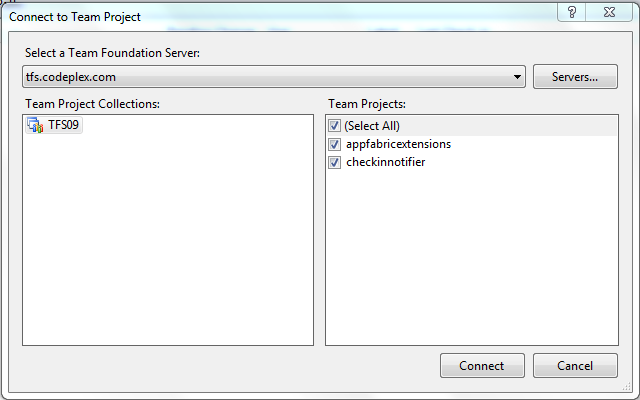Click empty area in Team Projects list
Screen dimensions: 640x400
pyautogui.click(x=472, y=257)
